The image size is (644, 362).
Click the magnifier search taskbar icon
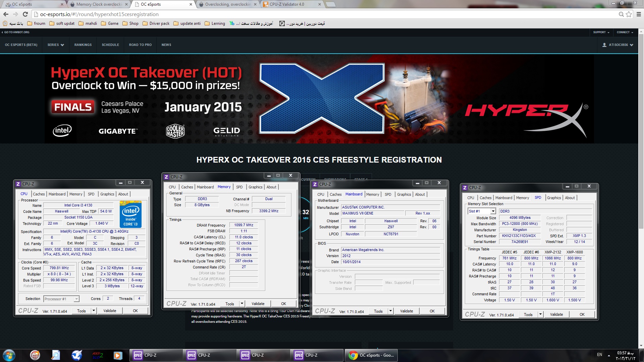pos(56,355)
